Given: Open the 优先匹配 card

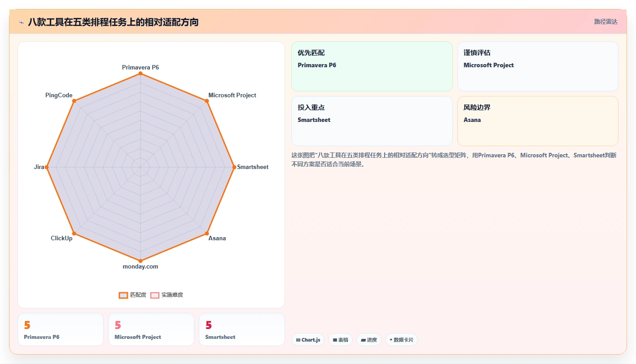Looking at the screenshot, I should click(372, 66).
